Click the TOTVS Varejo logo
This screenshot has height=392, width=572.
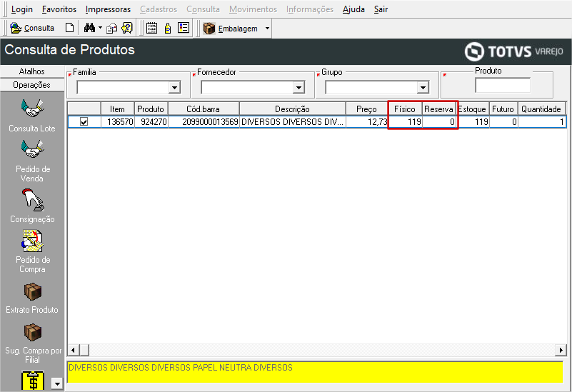pos(513,51)
